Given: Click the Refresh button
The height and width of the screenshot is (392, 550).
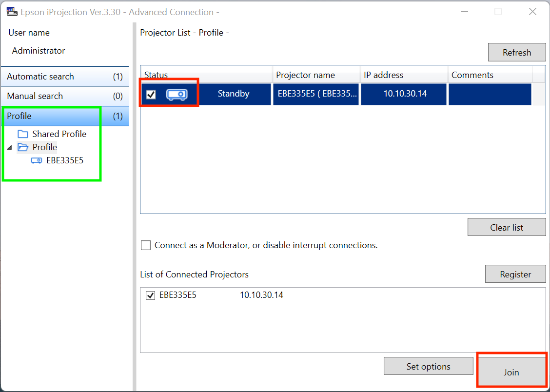Looking at the screenshot, I should coord(517,52).
